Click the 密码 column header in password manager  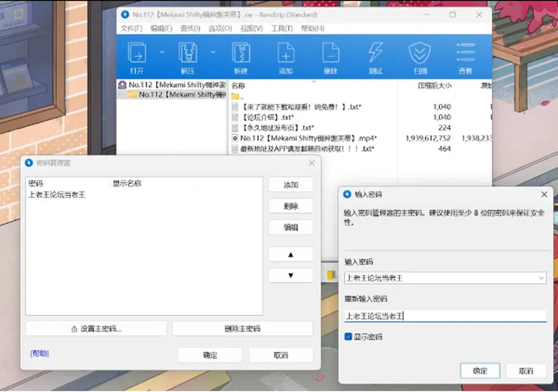click(35, 184)
